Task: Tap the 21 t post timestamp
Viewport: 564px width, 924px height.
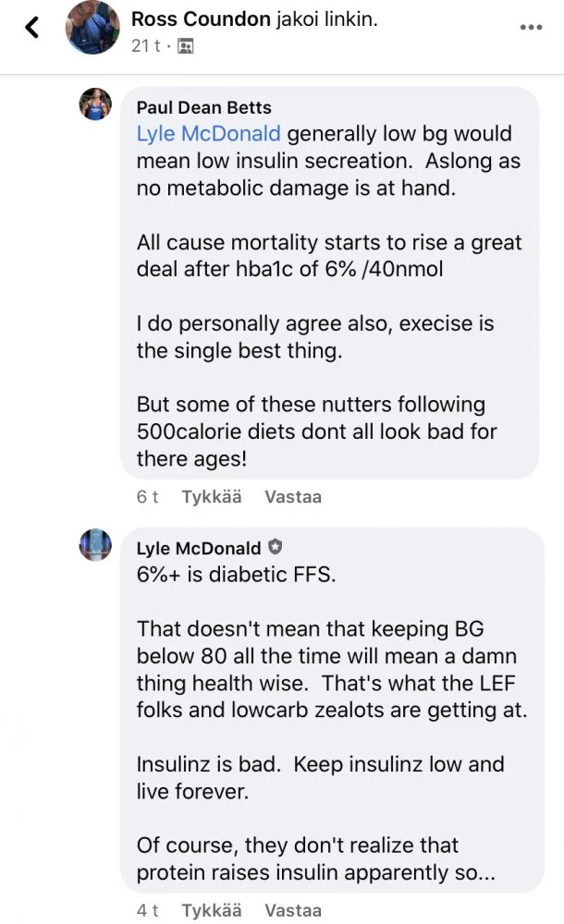Action: pyautogui.click(x=145, y=44)
